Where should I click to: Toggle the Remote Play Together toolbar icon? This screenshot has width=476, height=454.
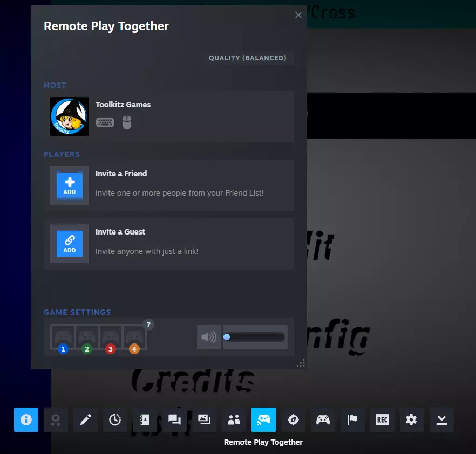click(263, 419)
